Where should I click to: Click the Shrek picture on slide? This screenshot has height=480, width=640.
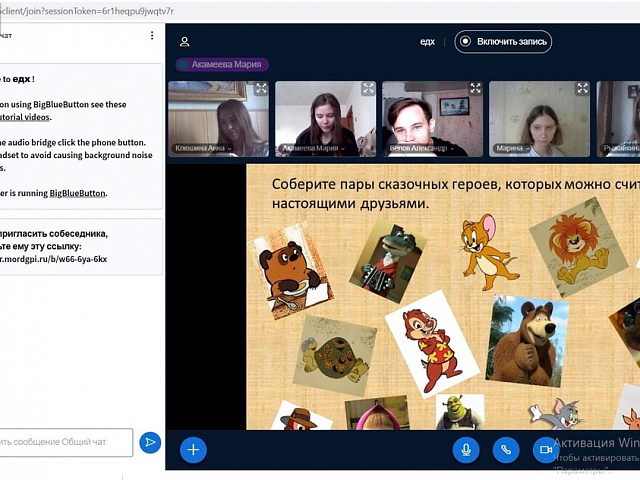click(x=460, y=412)
